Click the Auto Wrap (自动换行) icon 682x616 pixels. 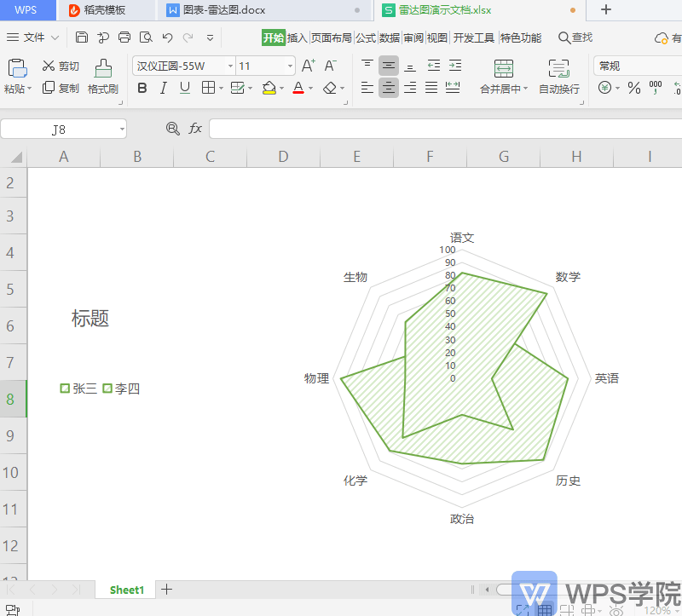pos(558,69)
